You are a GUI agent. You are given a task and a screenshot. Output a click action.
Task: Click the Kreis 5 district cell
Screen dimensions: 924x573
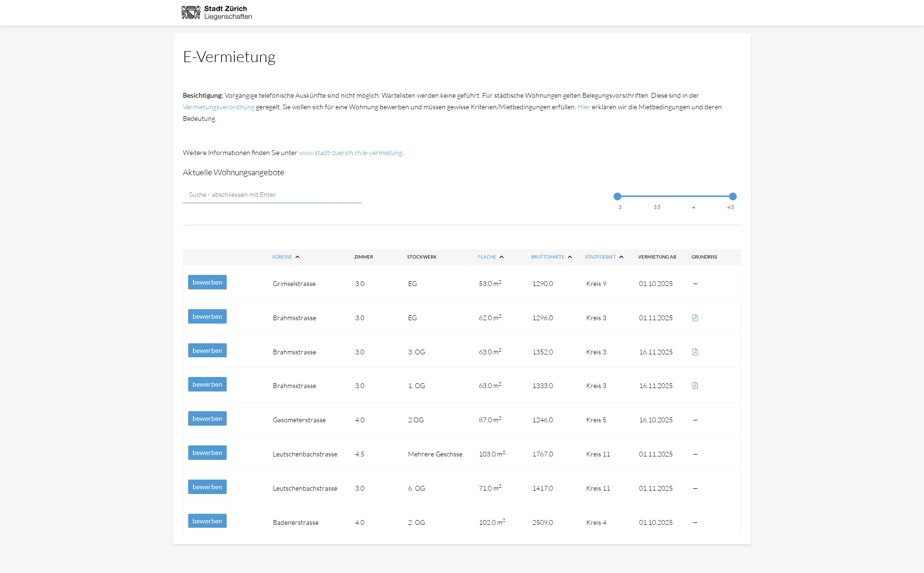pyautogui.click(x=596, y=420)
